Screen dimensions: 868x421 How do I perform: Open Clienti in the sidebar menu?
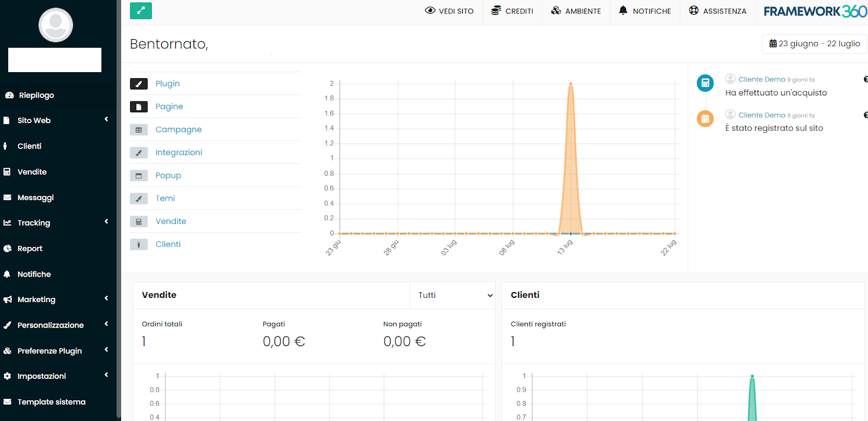pyautogui.click(x=29, y=146)
